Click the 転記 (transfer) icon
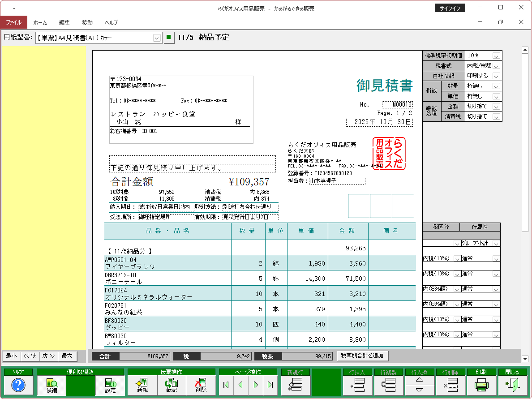Image resolution: width=532 pixels, height=399 pixels. click(171, 385)
